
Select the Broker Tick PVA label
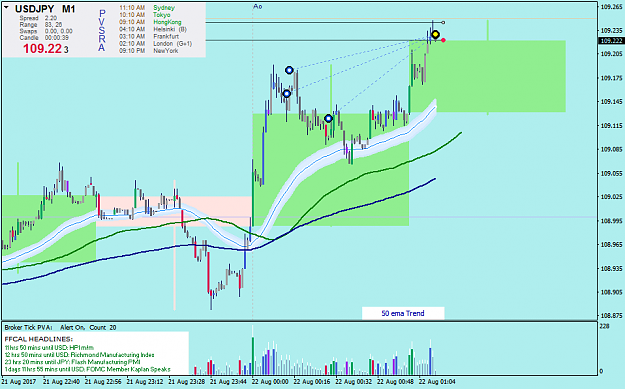28,328
